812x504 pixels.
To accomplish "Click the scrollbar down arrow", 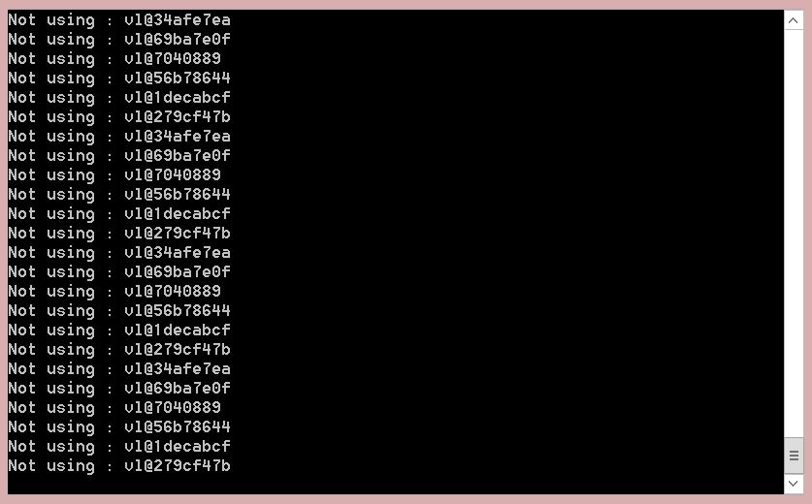I will [793, 484].
